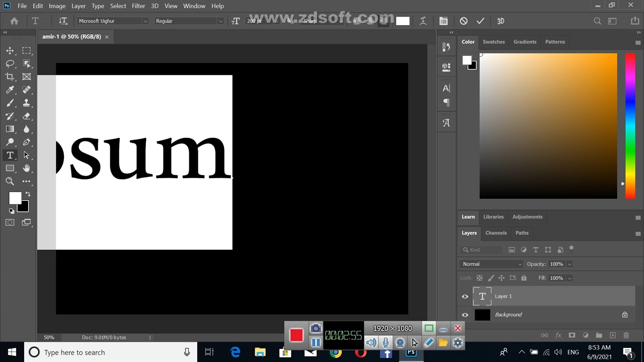Open the Normal blend mode dropdown
The width and height of the screenshot is (644, 362).
(492, 264)
